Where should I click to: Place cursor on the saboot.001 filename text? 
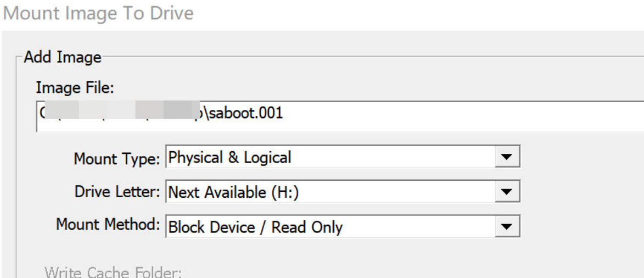point(245,113)
